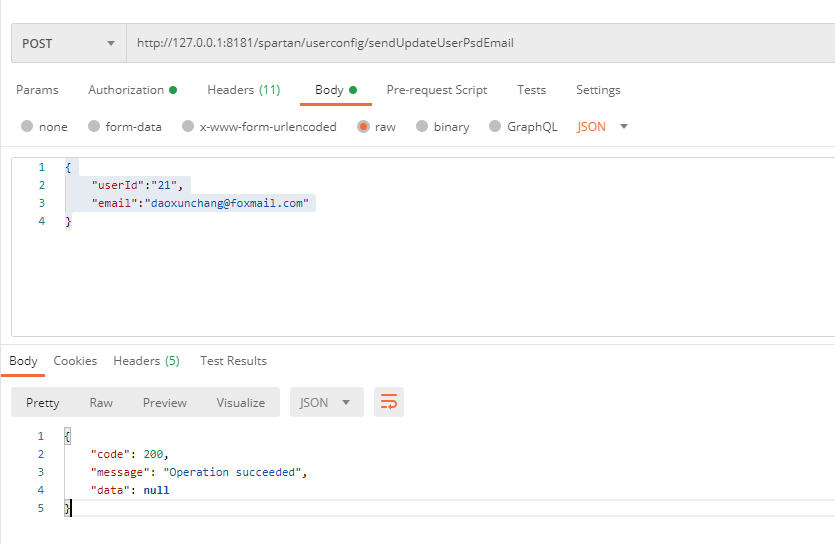835x544 pixels.
Task: Open the Tests tab
Action: pyautogui.click(x=531, y=90)
